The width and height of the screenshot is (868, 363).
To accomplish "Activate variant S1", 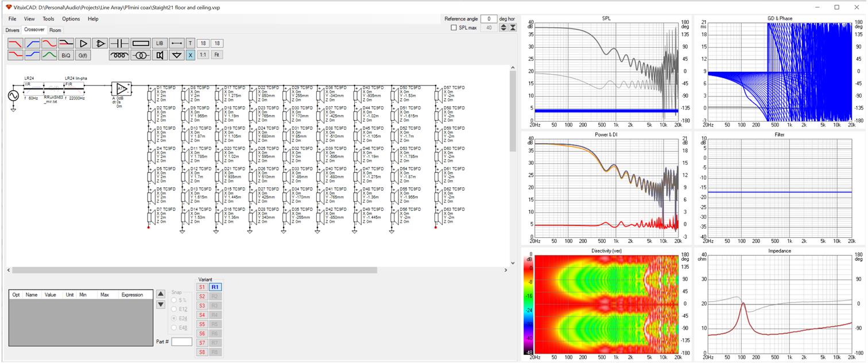I will pos(202,287).
